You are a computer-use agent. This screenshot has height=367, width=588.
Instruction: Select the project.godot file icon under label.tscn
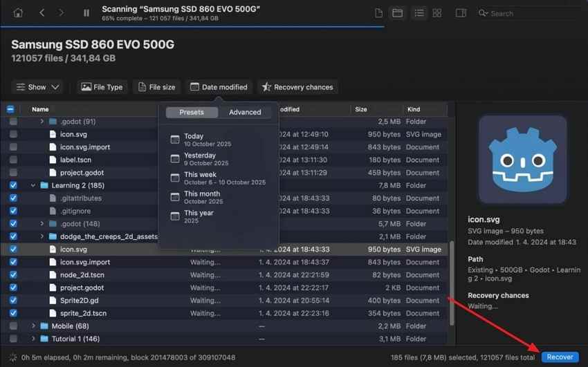click(x=53, y=173)
